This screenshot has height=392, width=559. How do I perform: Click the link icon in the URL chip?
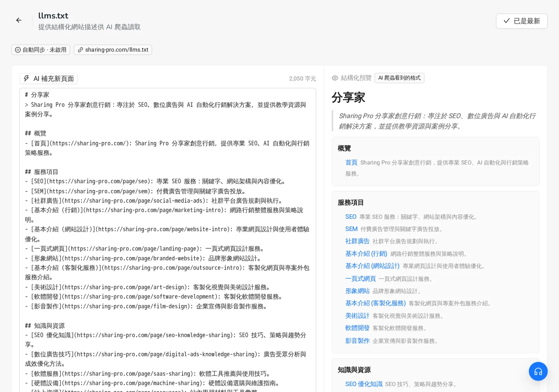pos(80,50)
